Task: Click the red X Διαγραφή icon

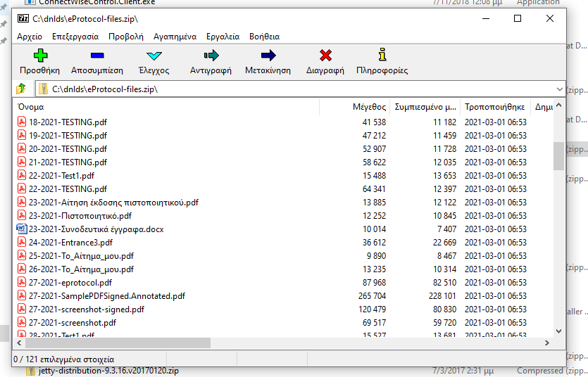Action: click(x=325, y=56)
